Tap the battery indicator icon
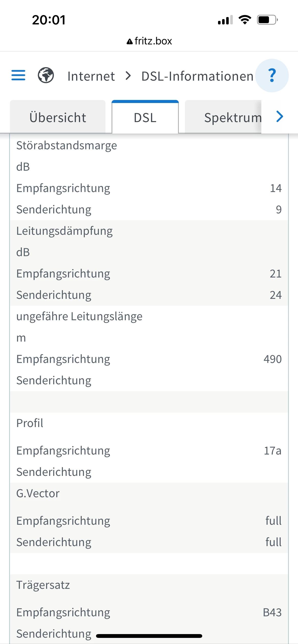The width and height of the screenshot is (298, 644). click(x=267, y=20)
